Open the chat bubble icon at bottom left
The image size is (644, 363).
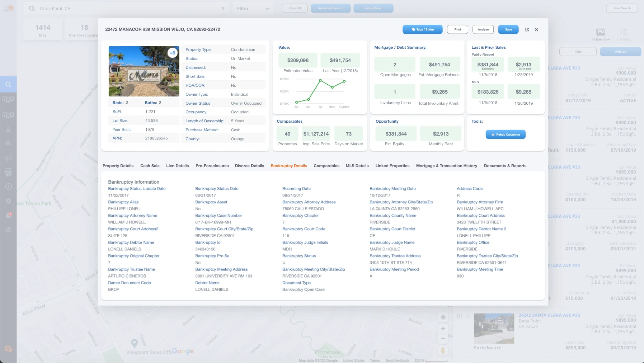coord(8,349)
